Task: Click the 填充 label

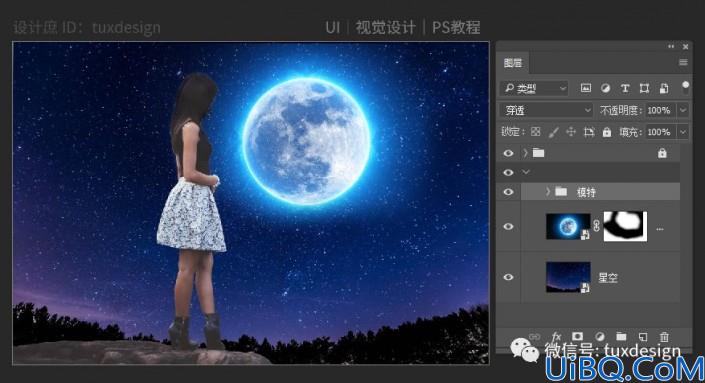Action: tap(631, 132)
